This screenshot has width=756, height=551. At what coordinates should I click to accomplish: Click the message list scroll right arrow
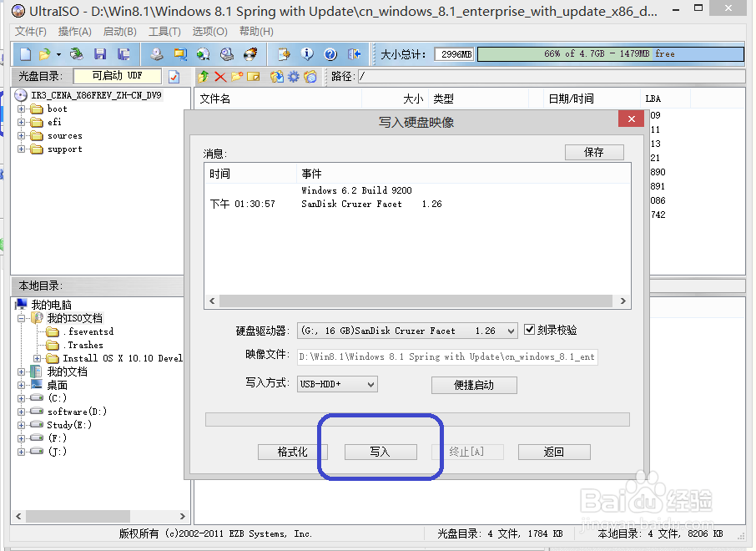pos(622,301)
